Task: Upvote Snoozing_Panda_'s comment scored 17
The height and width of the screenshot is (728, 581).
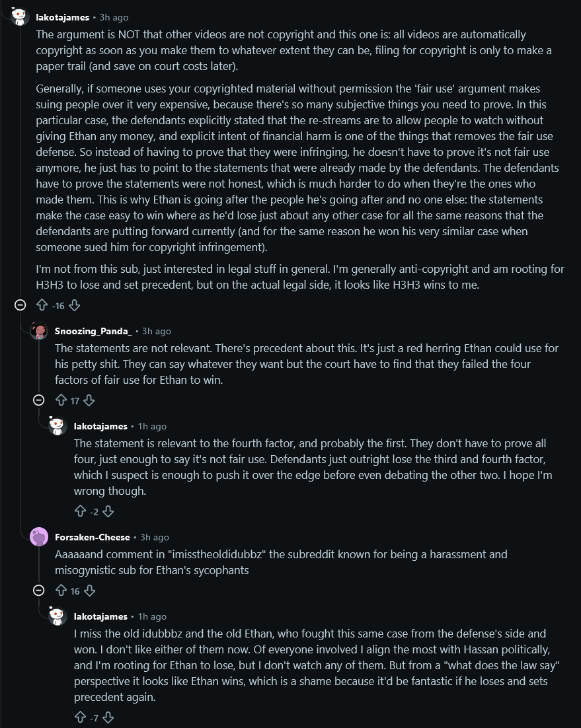Action: tap(61, 400)
